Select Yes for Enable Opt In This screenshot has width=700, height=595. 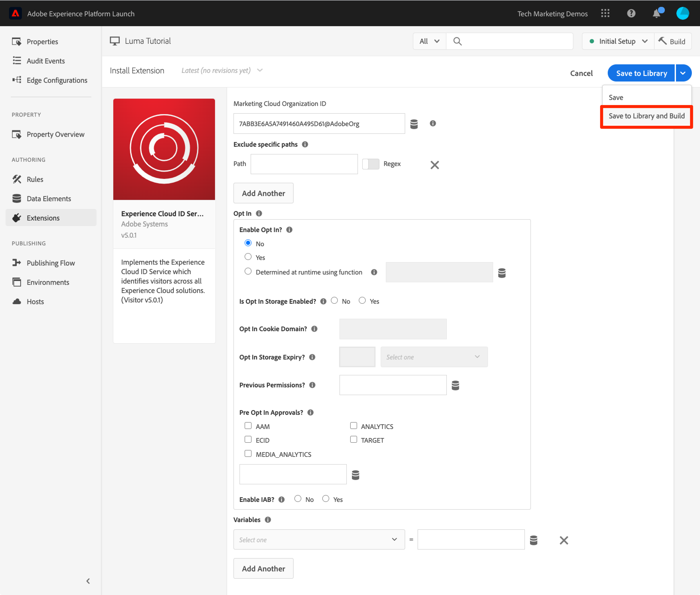coord(248,257)
